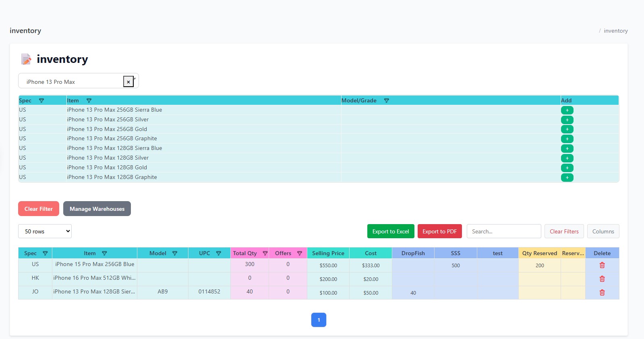This screenshot has width=644, height=339.
Task: Click iPhone 15 Pro Max 256GB Blue item
Action: (x=95, y=264)
